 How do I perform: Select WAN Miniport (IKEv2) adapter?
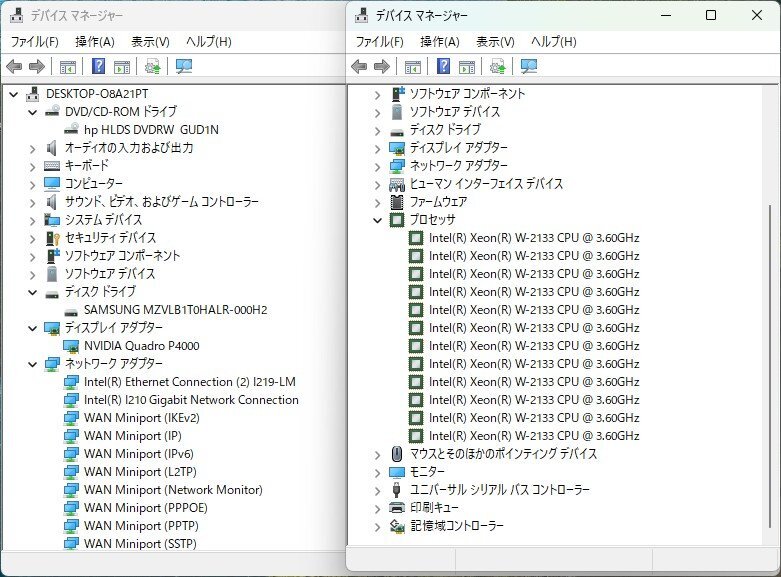tap(141, 418)
